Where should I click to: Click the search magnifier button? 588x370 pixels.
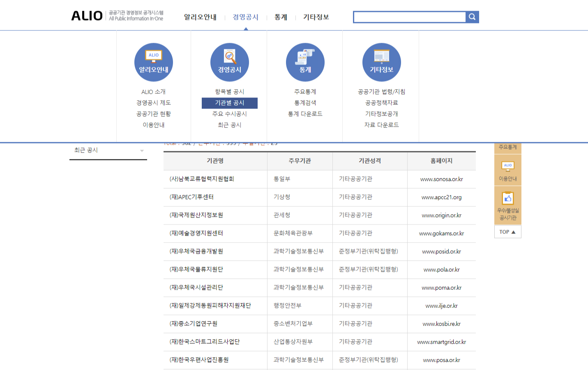(x=472, y=17)
